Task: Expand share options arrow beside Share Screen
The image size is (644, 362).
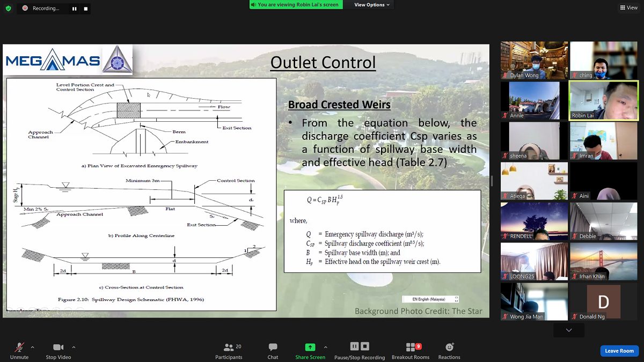Action: coord(325,347)
